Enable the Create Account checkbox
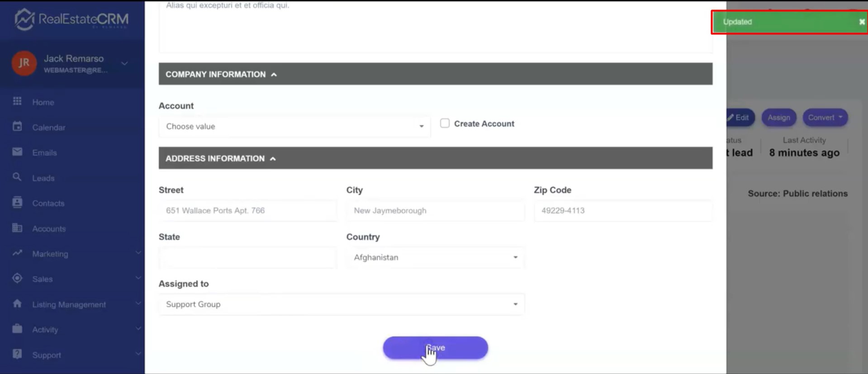The width and height of the screenshot is (868, 374). point(445,123)
